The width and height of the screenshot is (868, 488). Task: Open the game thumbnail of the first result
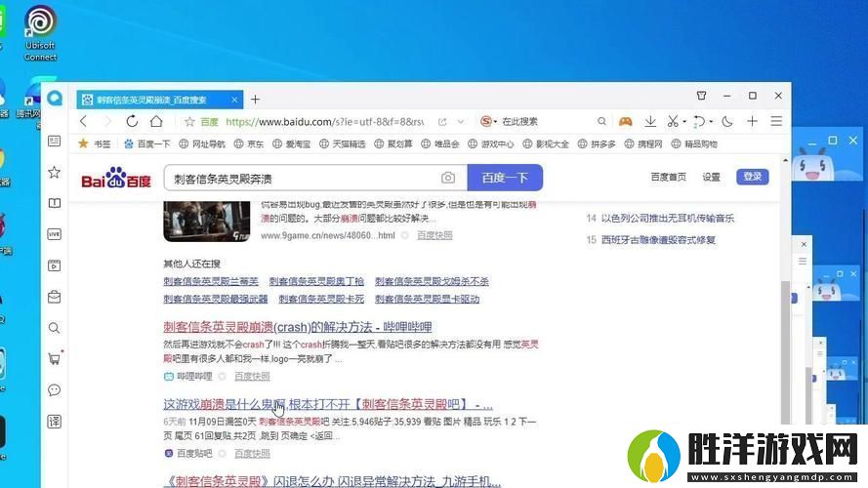[206, 222]
